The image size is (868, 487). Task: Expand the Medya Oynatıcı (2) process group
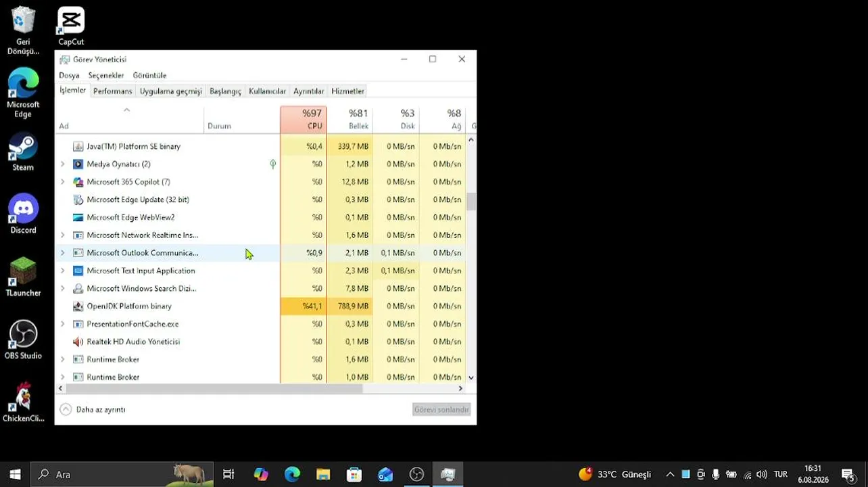[x=63, y=164]
